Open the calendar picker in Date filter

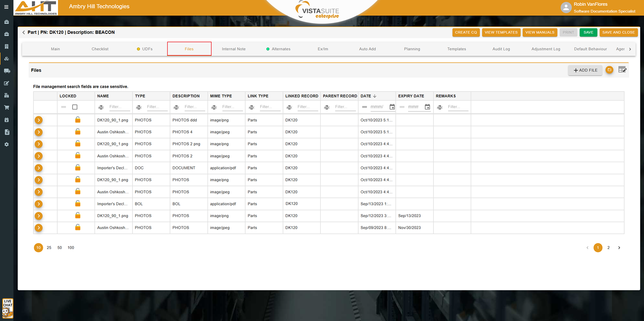coord(392,107)
